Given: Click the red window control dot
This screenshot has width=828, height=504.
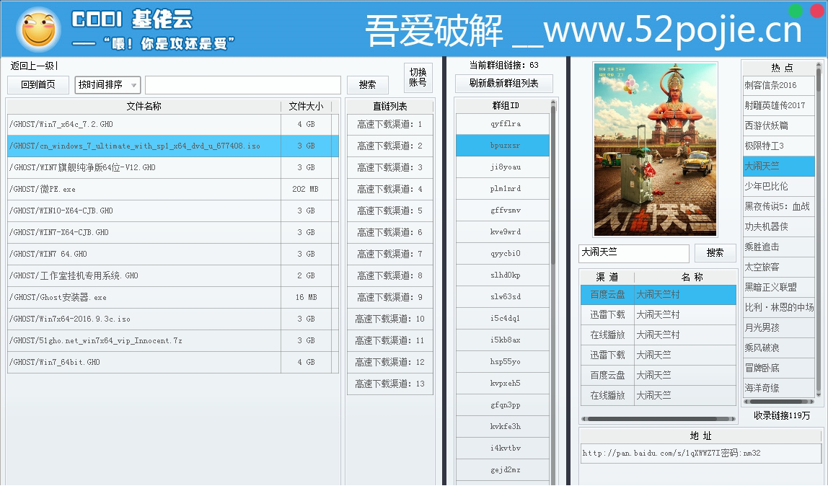Looking at the screenshot, I should point(819,11).
